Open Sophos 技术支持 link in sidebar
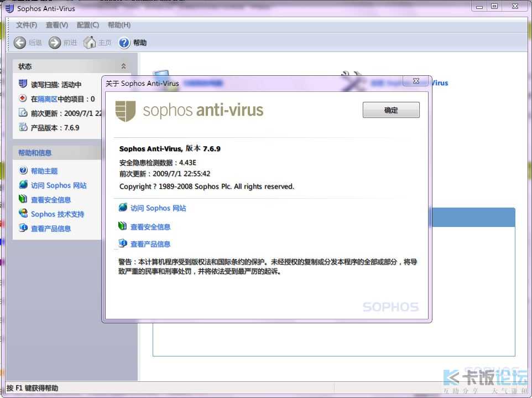The image size is (532, 398). click(x=58, y=214)
